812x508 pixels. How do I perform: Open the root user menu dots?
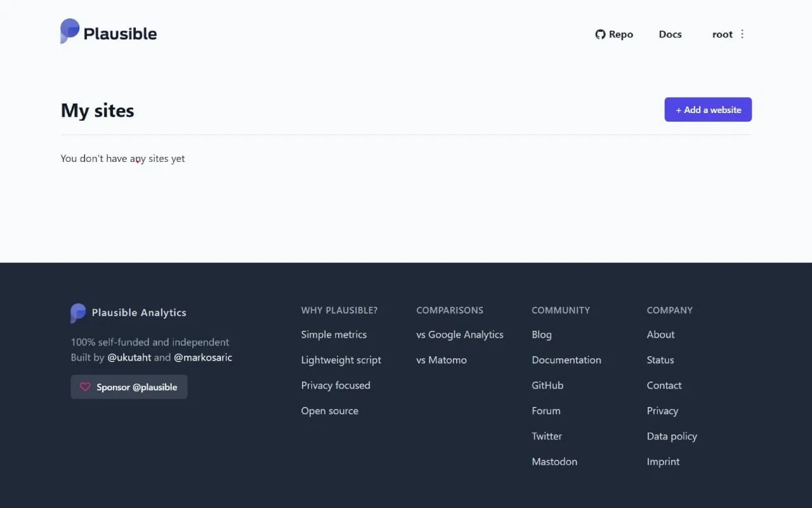click(742, 34)
